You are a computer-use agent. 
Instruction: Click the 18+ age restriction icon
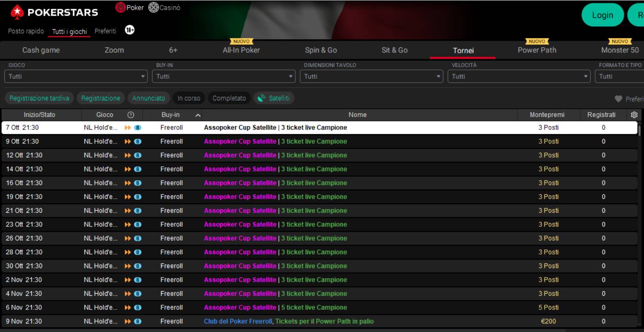130,31
